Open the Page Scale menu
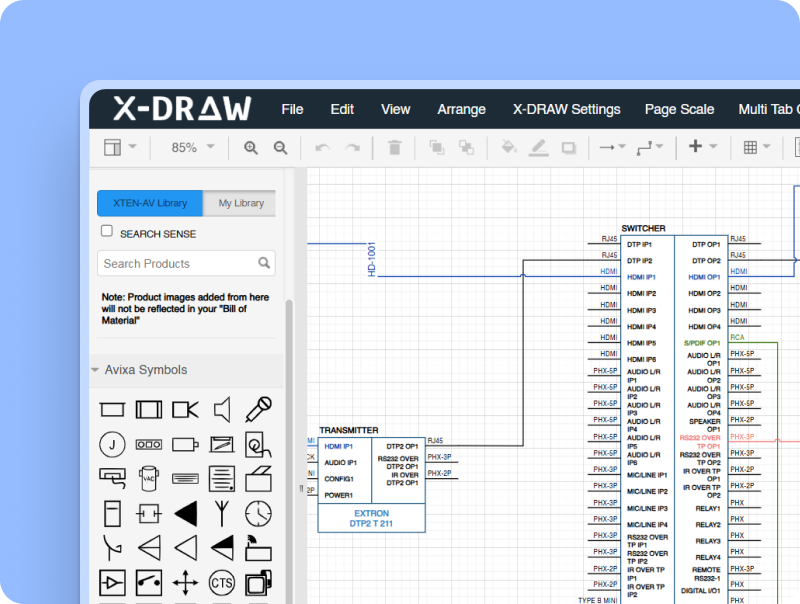The width and height of the screenshot is (800, 604). [679, 109]
